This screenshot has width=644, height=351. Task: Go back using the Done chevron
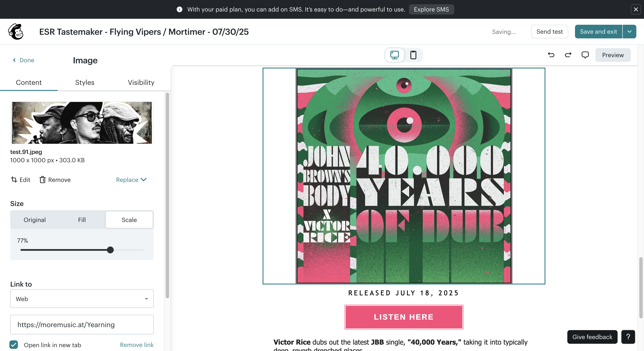coord(23,60)
